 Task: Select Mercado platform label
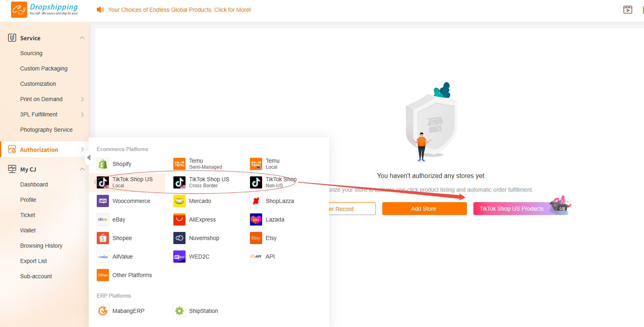pos(200,201)
